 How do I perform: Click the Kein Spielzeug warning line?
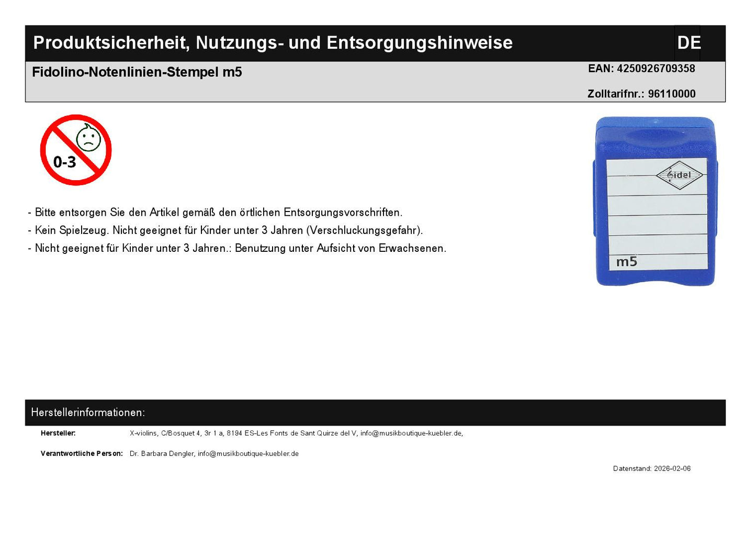coord(225,230)
